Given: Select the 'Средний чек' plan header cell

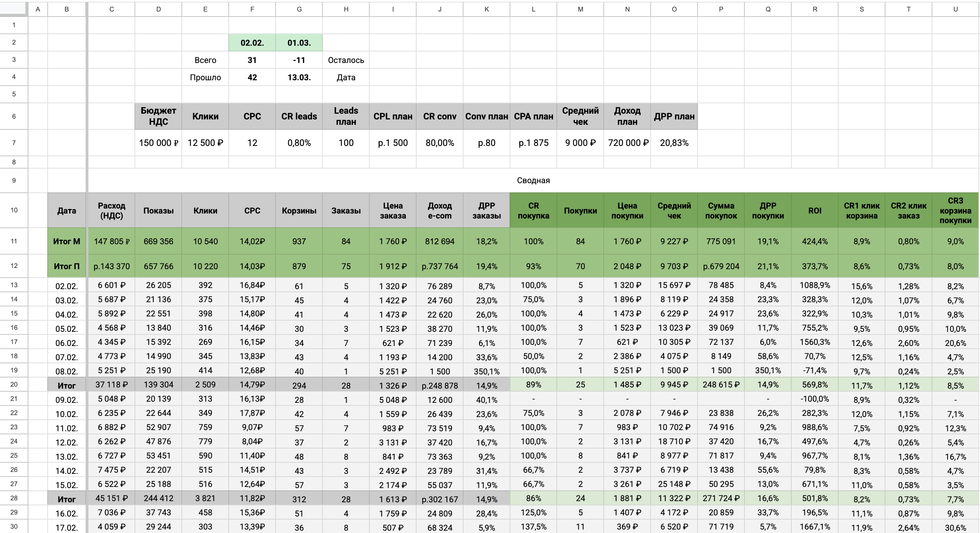Looking at the screenshot, I should [x=580, y=116].
